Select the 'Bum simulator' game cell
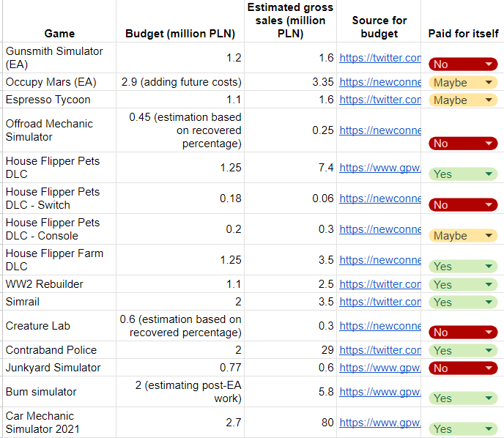Image resolution: width=504 pixels, height=438 pixels. (x=59, y=392)
